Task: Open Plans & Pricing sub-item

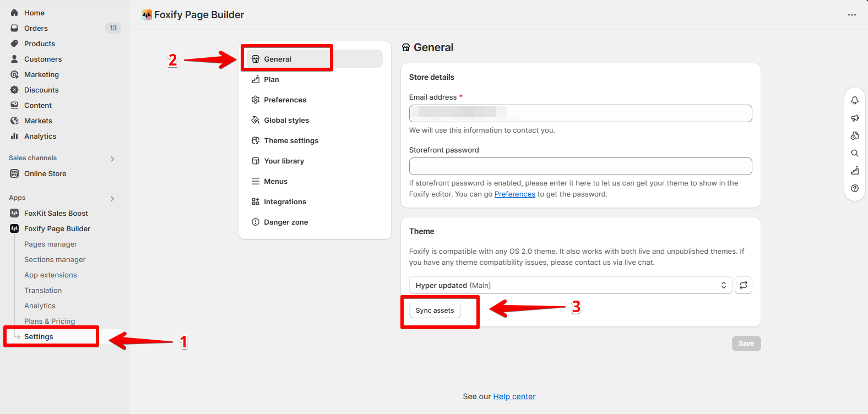Action: [x=50, y=321]
